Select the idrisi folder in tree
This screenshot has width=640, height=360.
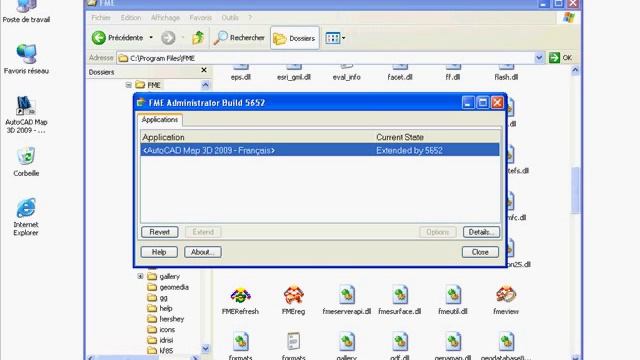point(160,340)
